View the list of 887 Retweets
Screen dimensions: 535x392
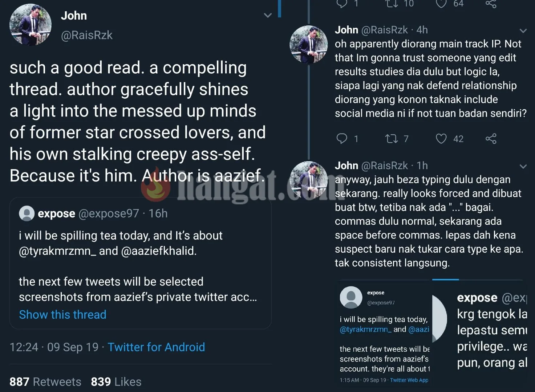pyautogui.click(x=45, y=381)
